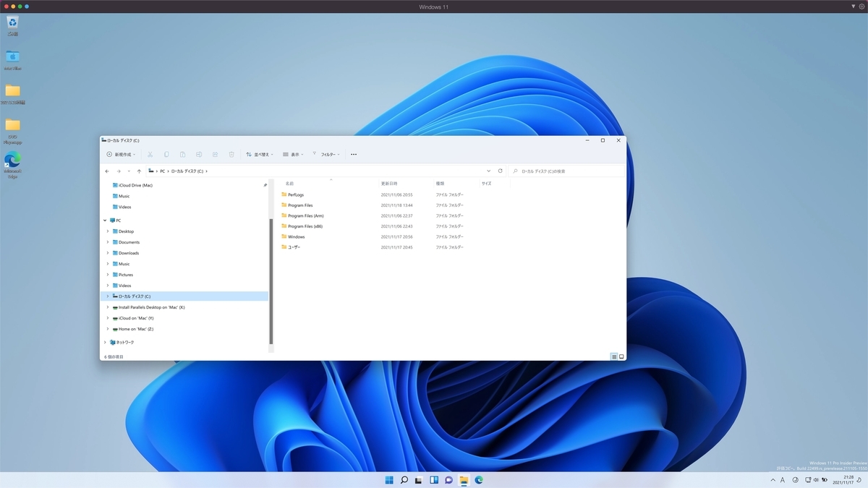
Task: Go up one level with up arrow
Action: click(x=139, y=171)
